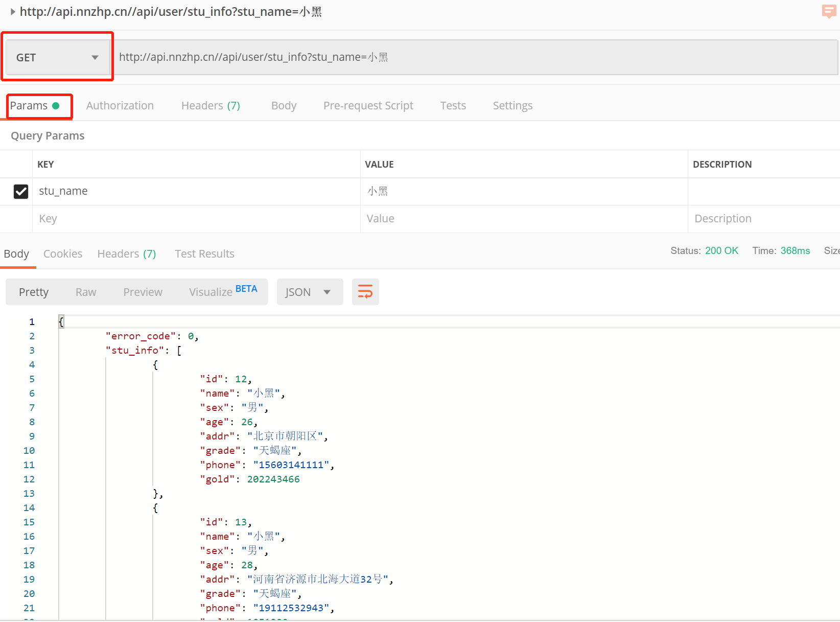Switch to the Authorization tab
Screen dimensions: 840x622
(x=120, y=106)
